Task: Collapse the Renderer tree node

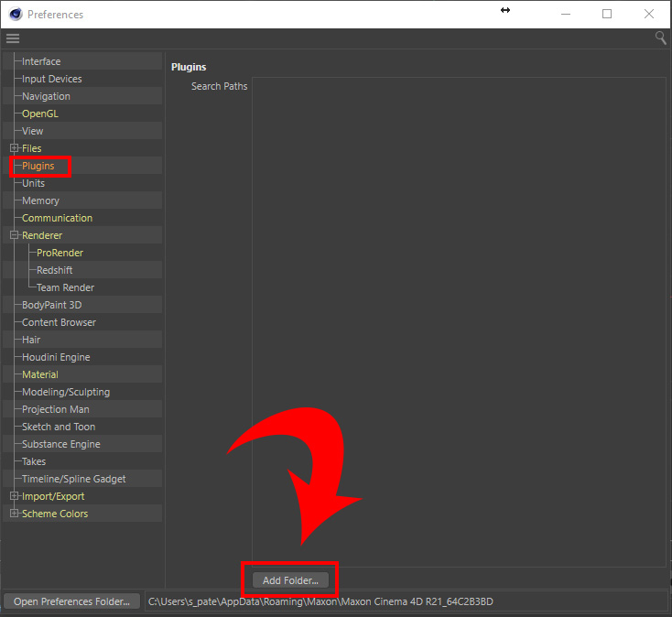Action: click(14, 235)
